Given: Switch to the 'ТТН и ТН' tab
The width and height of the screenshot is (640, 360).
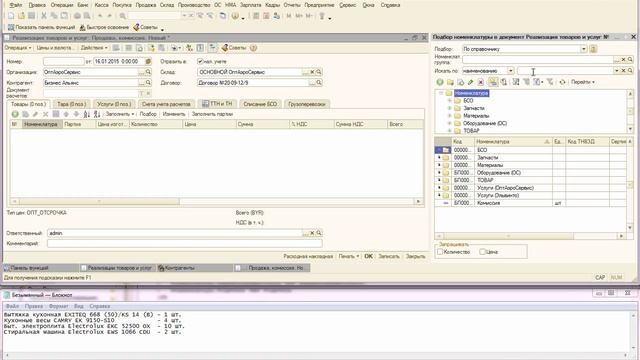Looking at the screenshot, I should [217, 104].
